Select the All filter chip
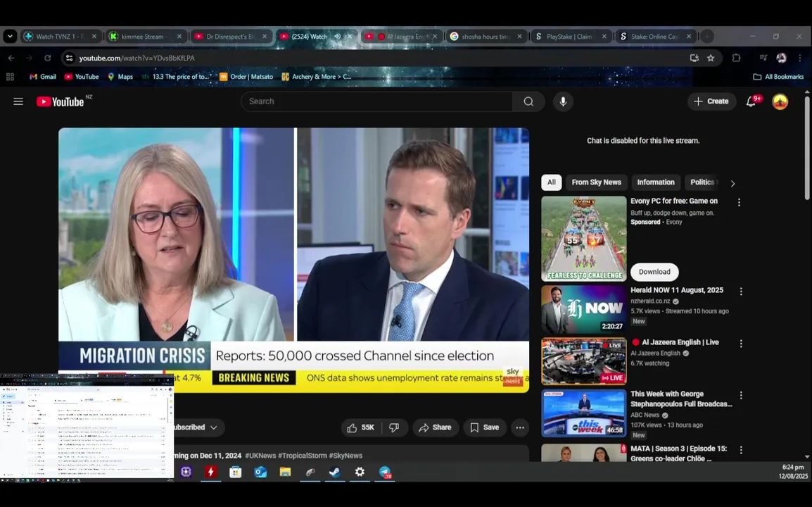The height and width of the screenshot is (507, 812). click(552, 182)
